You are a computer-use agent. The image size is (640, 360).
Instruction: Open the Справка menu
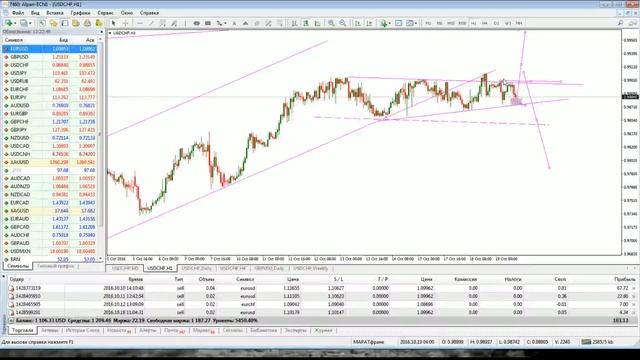coord(149,13)
